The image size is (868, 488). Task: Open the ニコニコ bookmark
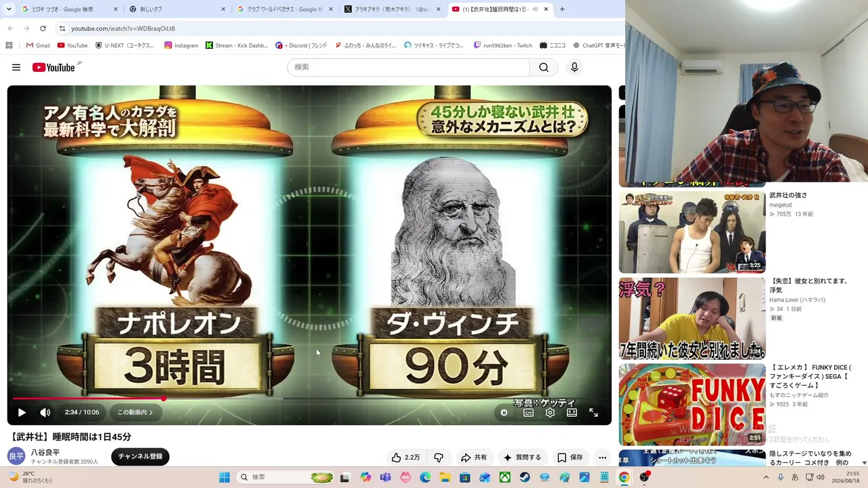coord(553,45)
